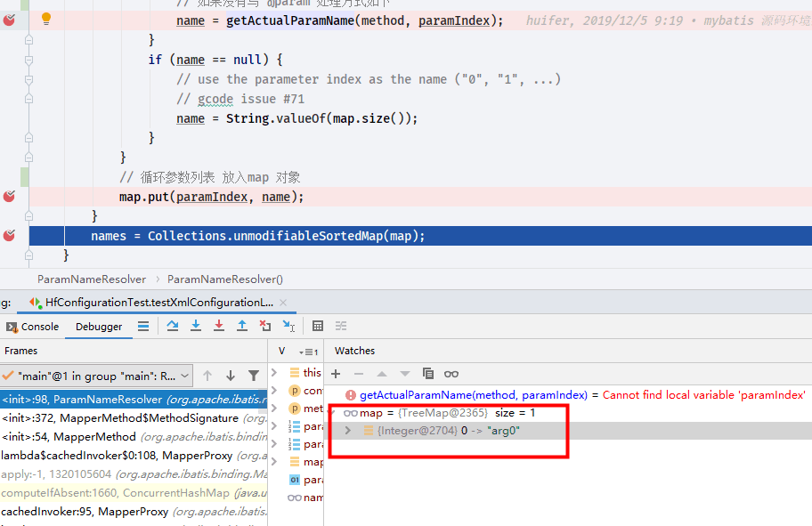This screenshot has height=526, width=812.
Task: Toggle breakpoint on unmodifiableSortedMap line
Action: (9, 236)
